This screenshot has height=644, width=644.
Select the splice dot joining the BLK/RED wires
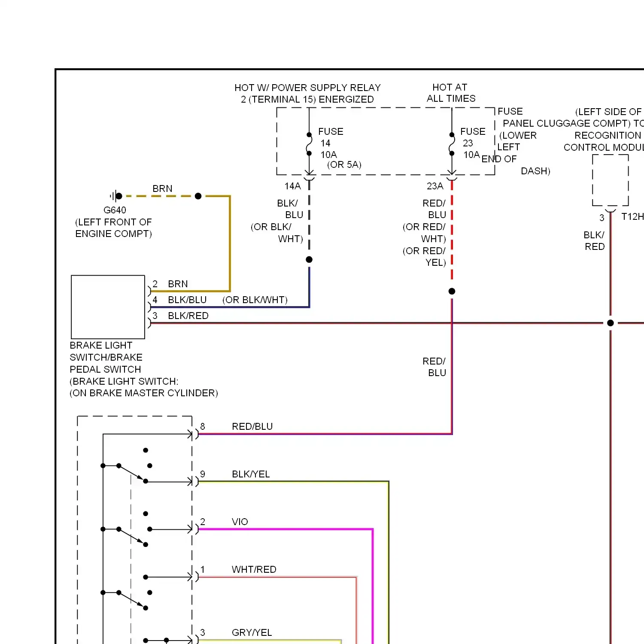(611, 323)
